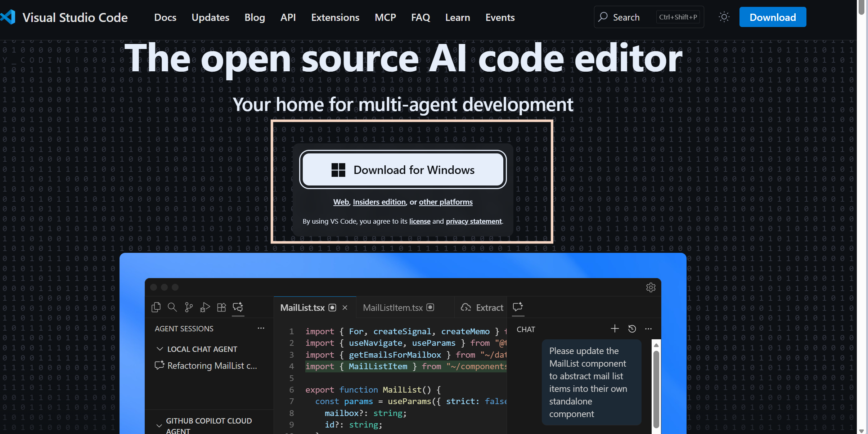
Task: Click the search magnifier icon in header
Action: click(603, 17)
